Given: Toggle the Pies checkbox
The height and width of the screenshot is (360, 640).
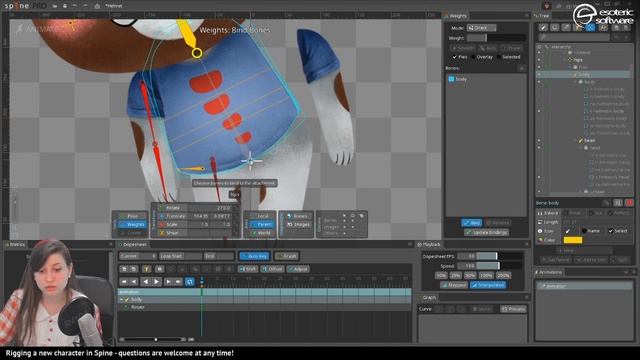Looking at the screenshot, I should pyautogui.click(x=454, y=57).
